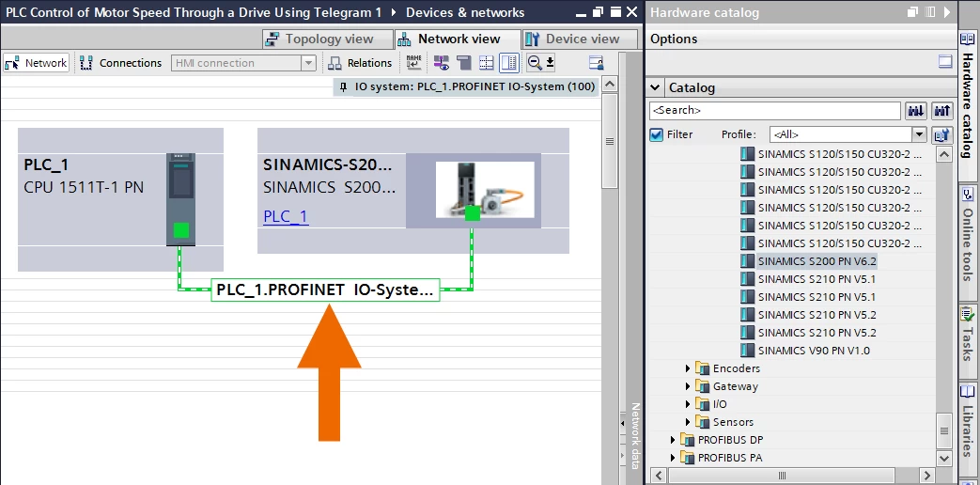Click the catalog horizontal scrollbar thumb
980x485 pixels.
[782, 476]
